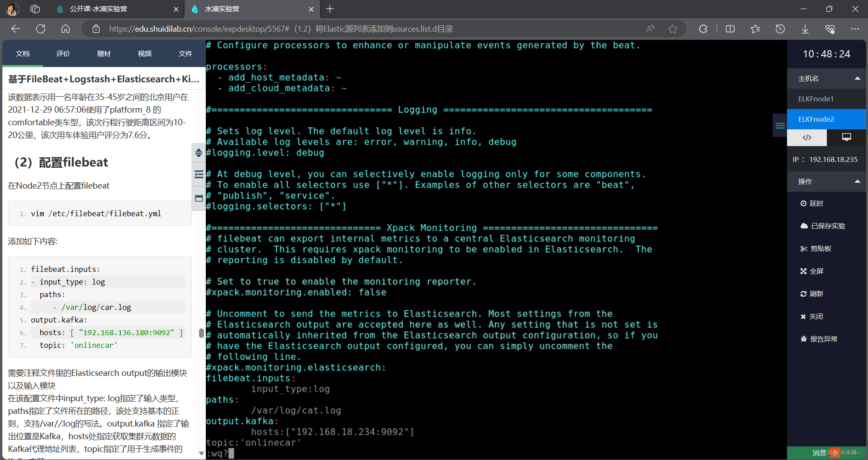Click the vim /etc/filebeat/filebeat.yml code line

click(x=96, y=213)
